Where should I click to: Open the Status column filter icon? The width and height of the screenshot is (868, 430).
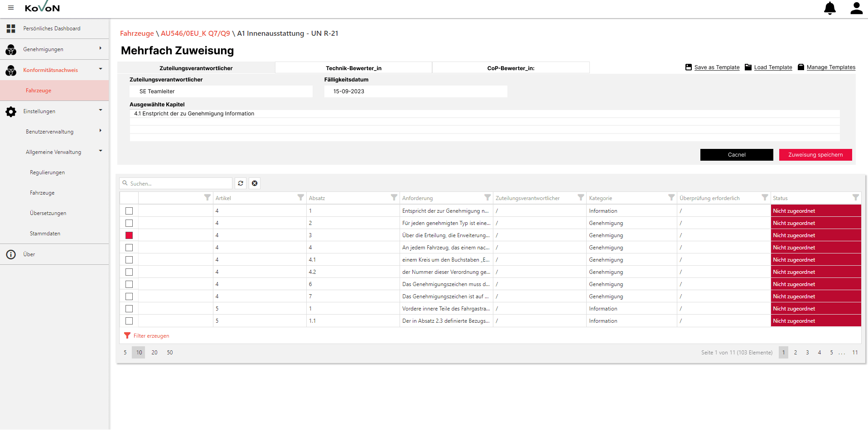pyautogui.click(x=855, y=197)
